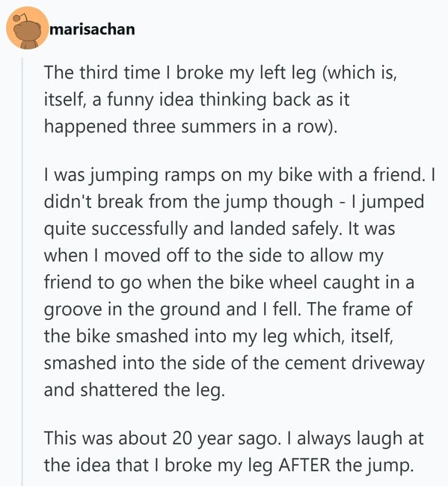Click the text "and shattered the leg."

(x=134, y=390)
